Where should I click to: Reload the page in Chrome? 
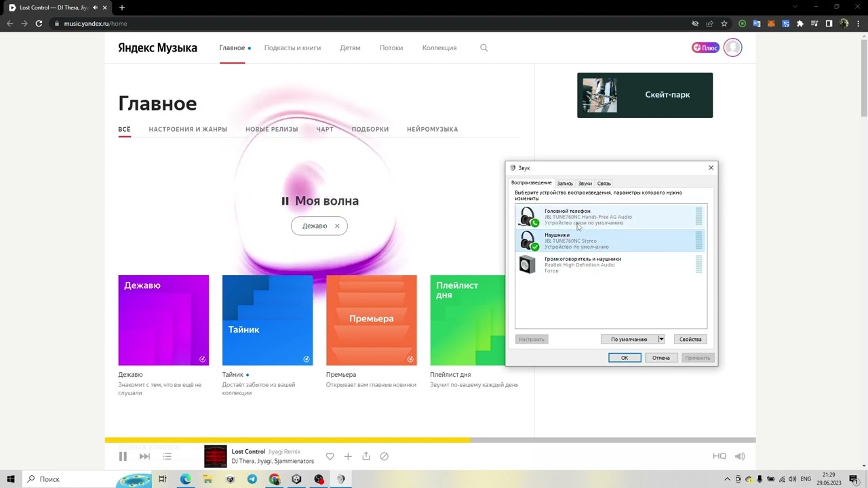click(x=39, y=24)
